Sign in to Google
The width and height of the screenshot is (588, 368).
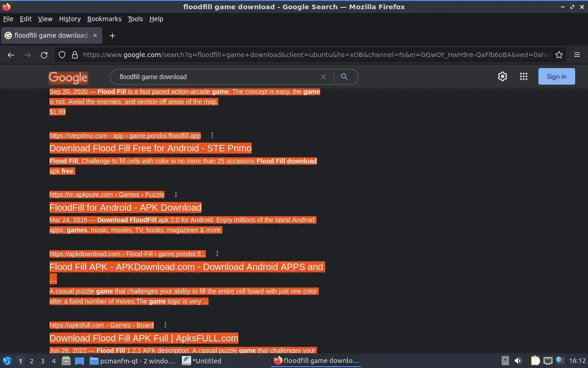[x=556, y=77]
